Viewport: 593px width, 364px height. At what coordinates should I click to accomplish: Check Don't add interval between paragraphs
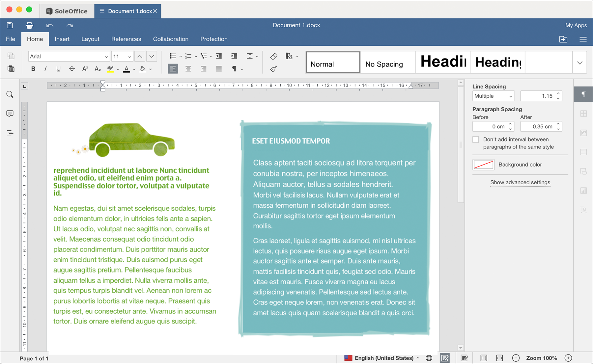click(x=476, y=140)
